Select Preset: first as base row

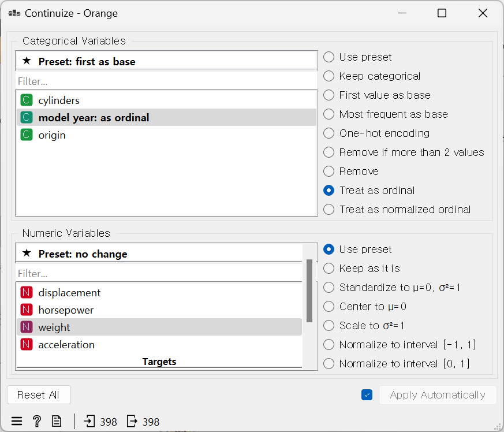pos(166,61)
